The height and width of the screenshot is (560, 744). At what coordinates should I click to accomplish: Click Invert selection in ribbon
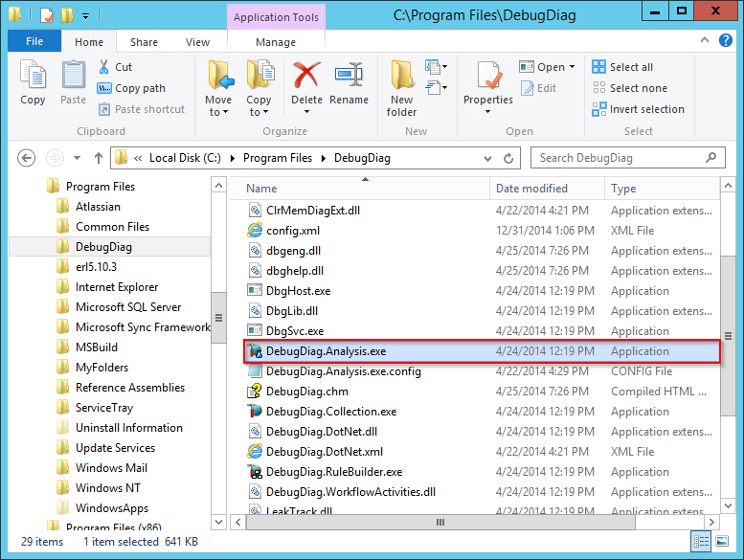(638, 109)
